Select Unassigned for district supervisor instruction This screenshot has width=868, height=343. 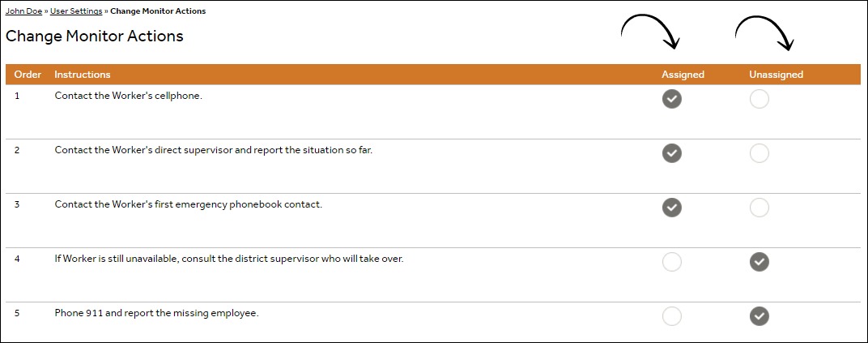[x=759, y=262]
